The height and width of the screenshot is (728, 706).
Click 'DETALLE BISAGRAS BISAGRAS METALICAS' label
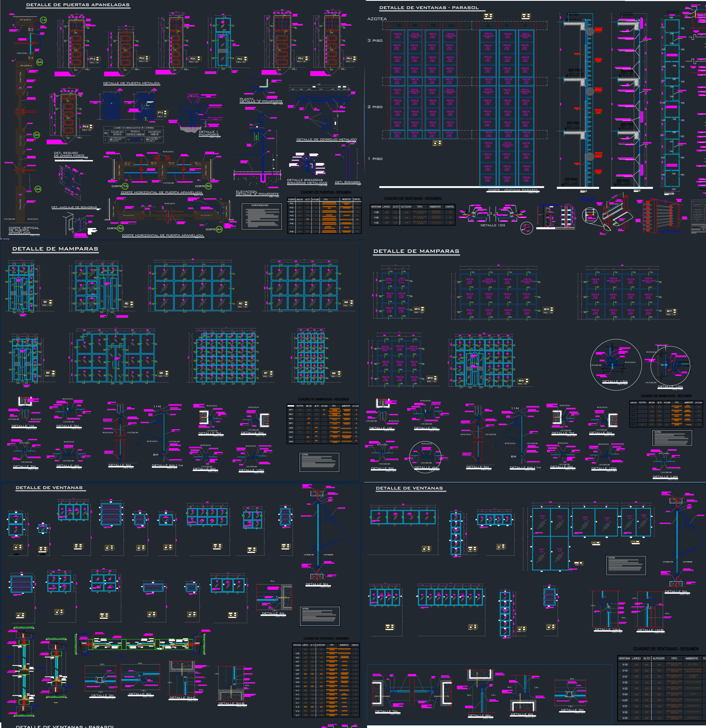[307, 181]
